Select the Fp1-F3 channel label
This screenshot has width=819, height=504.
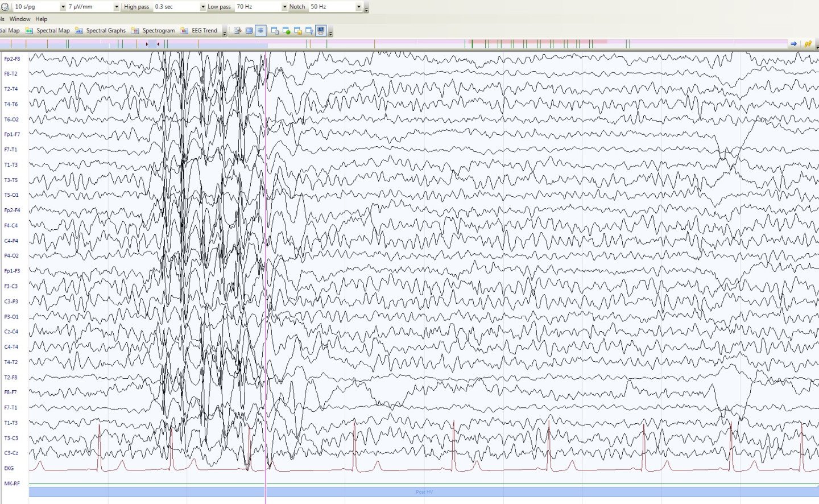12,271
